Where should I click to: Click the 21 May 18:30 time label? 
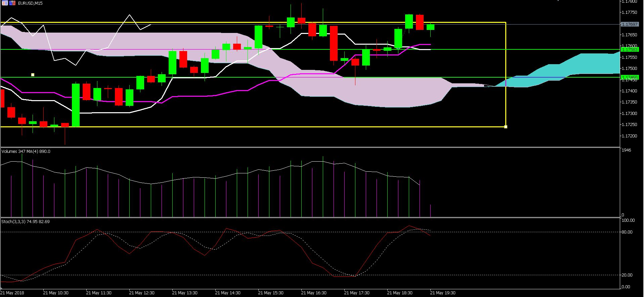click(x=400, y=293)
